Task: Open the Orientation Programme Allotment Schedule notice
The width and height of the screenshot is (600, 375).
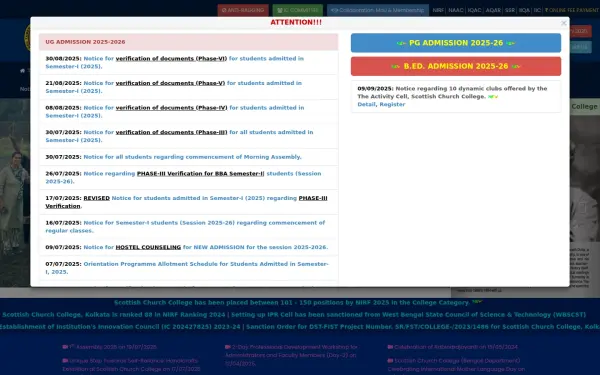Action: 187,268
